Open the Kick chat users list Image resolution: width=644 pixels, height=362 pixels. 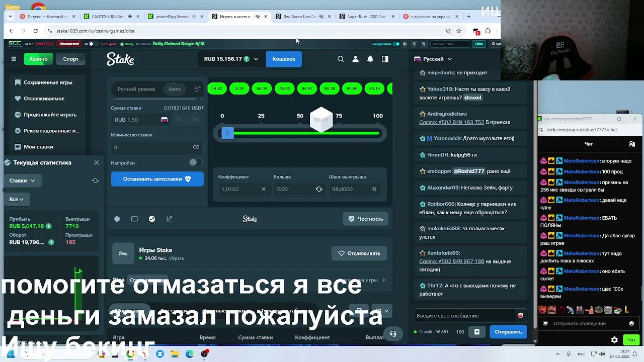click(632, 144)
